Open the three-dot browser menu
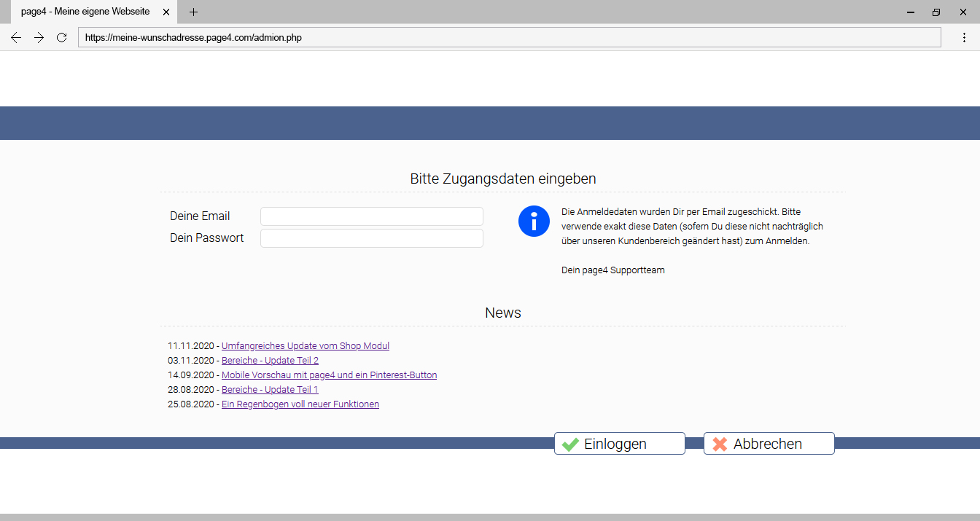The height and width of the screenshot is (521, 980). 964,37
